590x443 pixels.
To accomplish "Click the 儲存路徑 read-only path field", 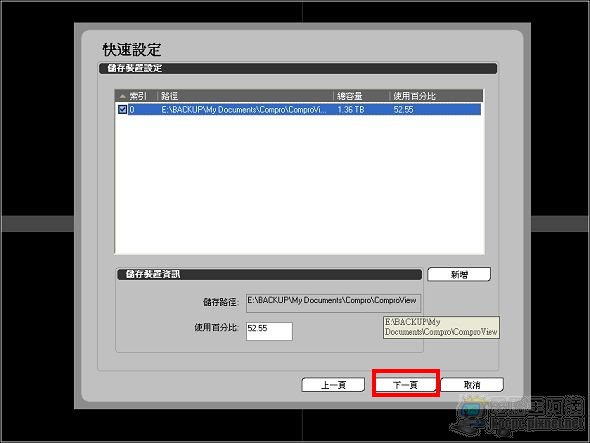I will pos(333,303).
